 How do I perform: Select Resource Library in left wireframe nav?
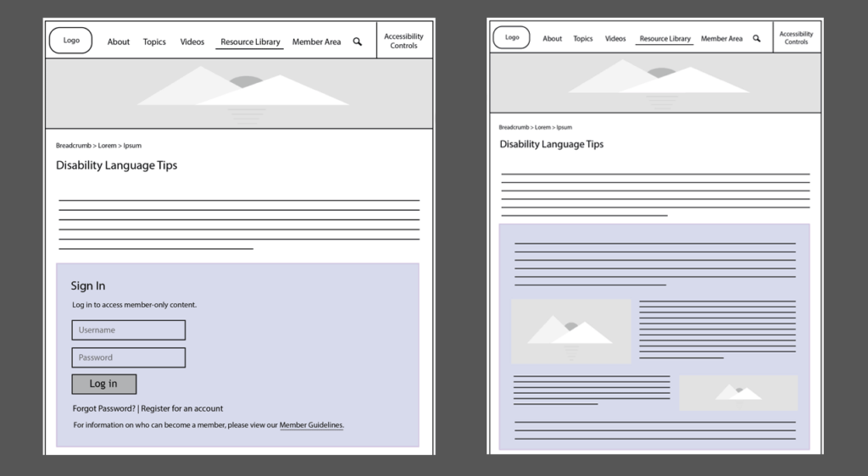click(250, 42)
